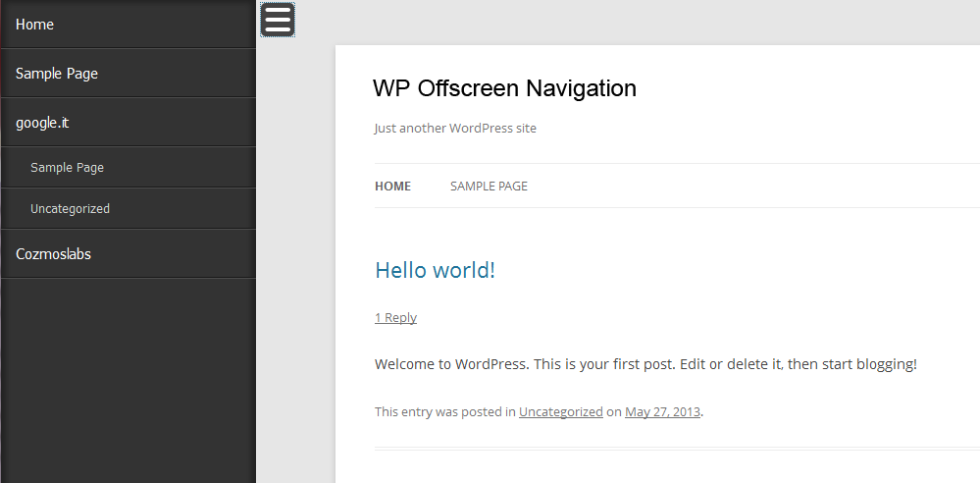980x483 pixels.
Task: Select HOME in the page navigation bar
Action: (x=392, y=186)
